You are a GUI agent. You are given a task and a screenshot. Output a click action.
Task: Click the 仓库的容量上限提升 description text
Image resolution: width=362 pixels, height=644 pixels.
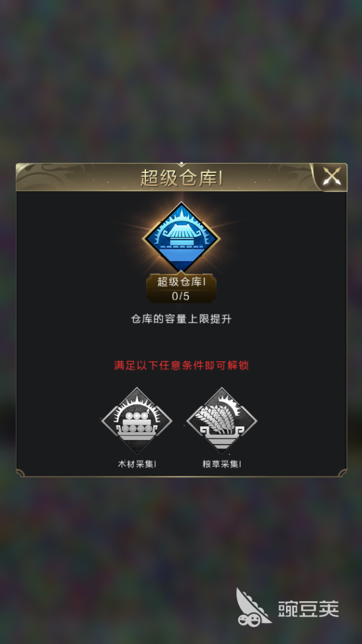(x=182, y=319)
